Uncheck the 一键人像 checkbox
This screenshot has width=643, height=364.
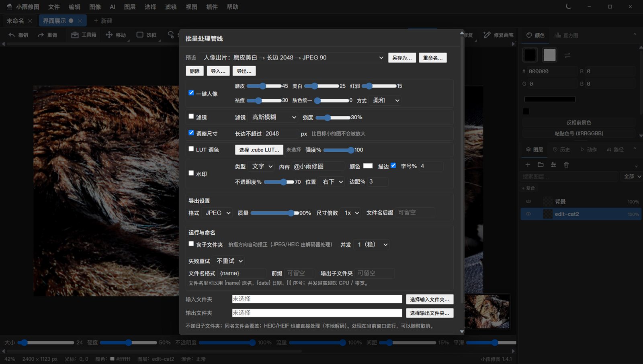pyautogui.click(x=191, y=93)
